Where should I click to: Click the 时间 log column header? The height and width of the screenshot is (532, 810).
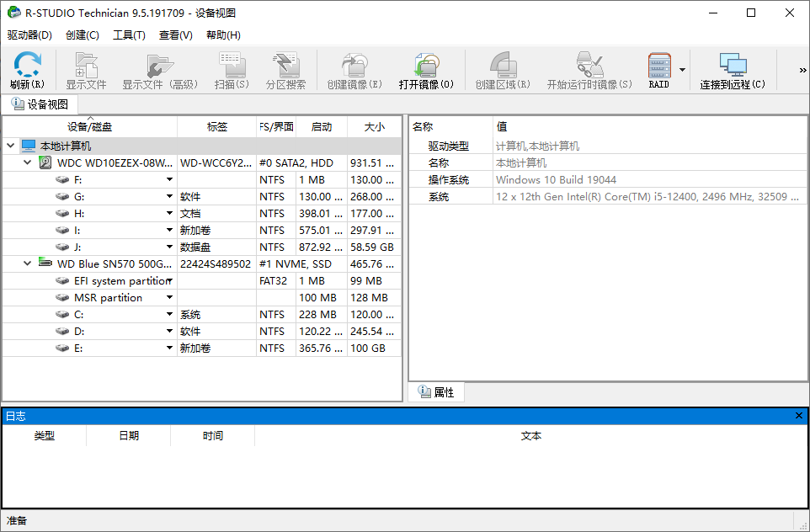(x=213, y=436)
